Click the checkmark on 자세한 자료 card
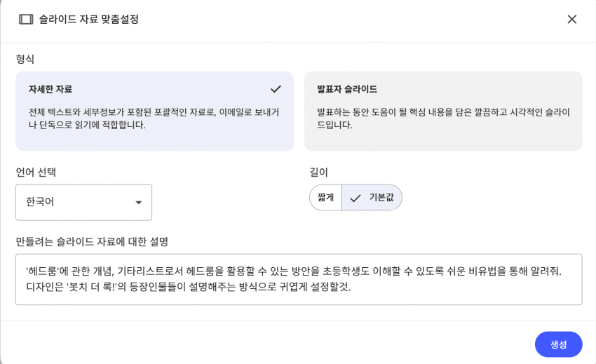The image size is (596, 364). coord(276,89)
